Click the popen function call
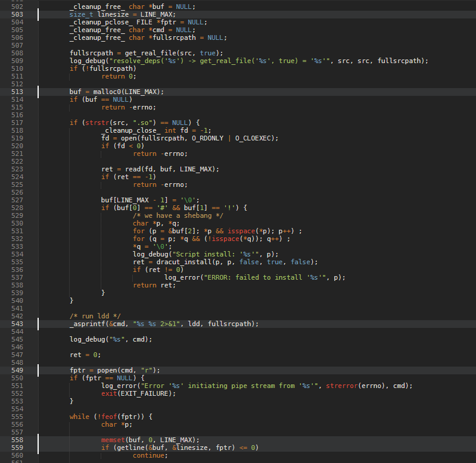476x463 pixels. [x=107, y=370]
